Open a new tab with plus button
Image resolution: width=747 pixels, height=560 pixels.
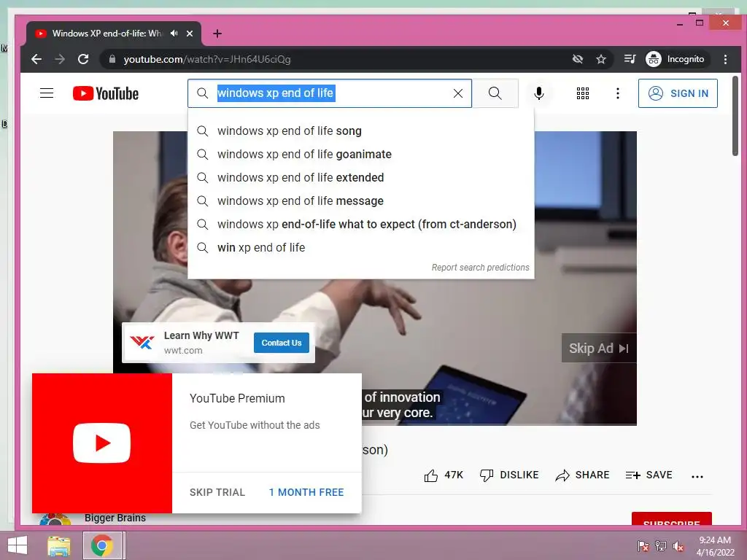tap(217, 34)
